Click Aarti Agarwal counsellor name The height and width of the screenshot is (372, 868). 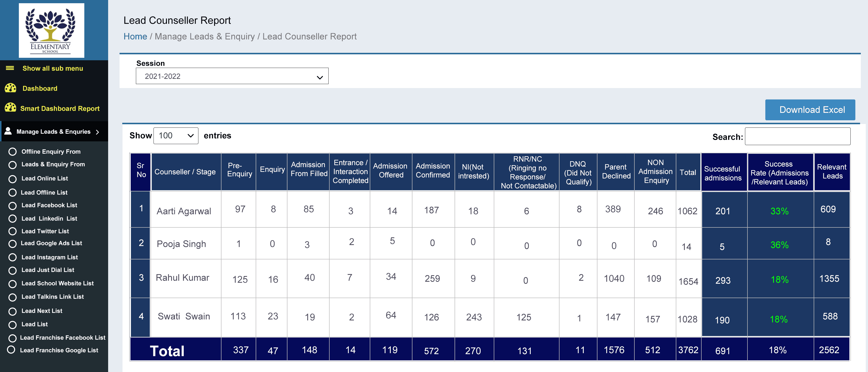click(184, 211)
